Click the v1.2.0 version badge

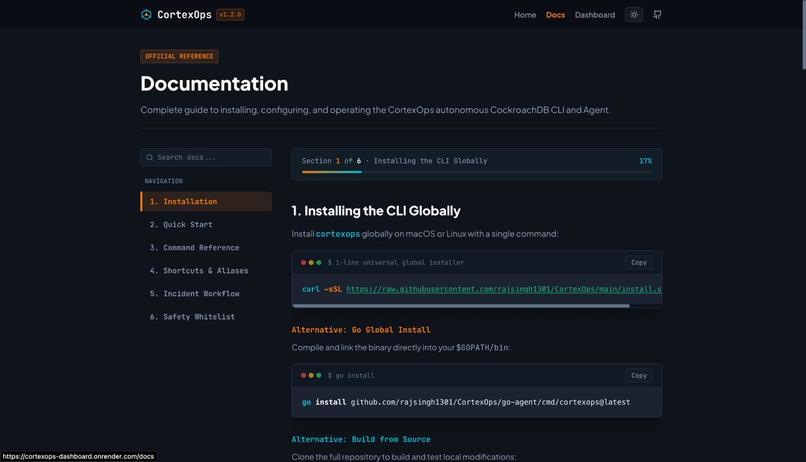point(230,14)
